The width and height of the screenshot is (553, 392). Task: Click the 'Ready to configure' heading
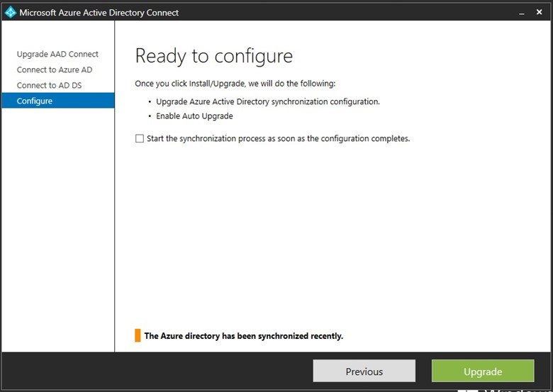pyautogui.click(x=213, y=56)
